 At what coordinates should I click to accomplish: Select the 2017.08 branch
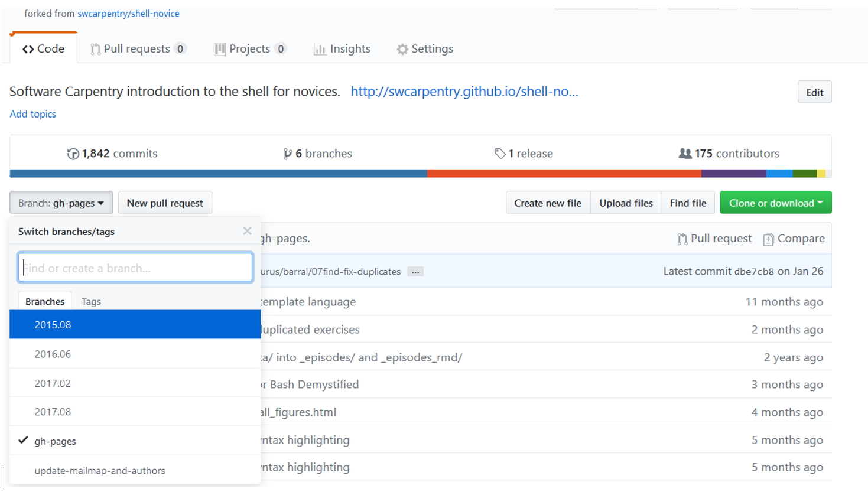[135, 412]
